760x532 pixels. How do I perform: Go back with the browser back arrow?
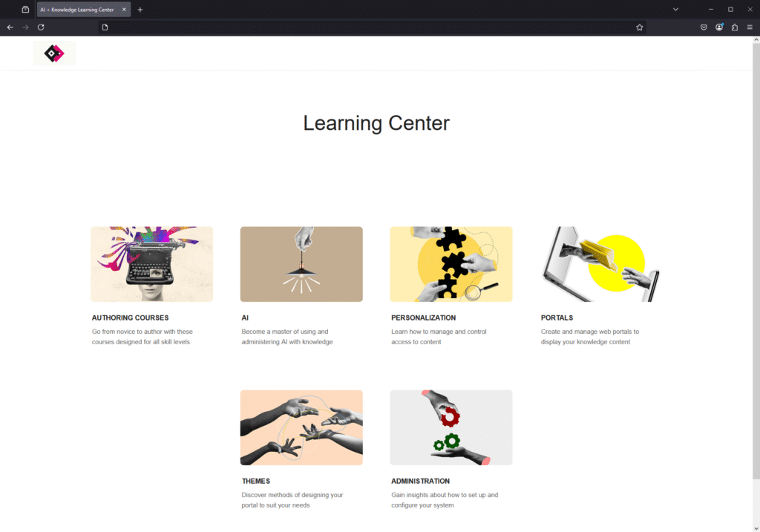click(10, 27)
